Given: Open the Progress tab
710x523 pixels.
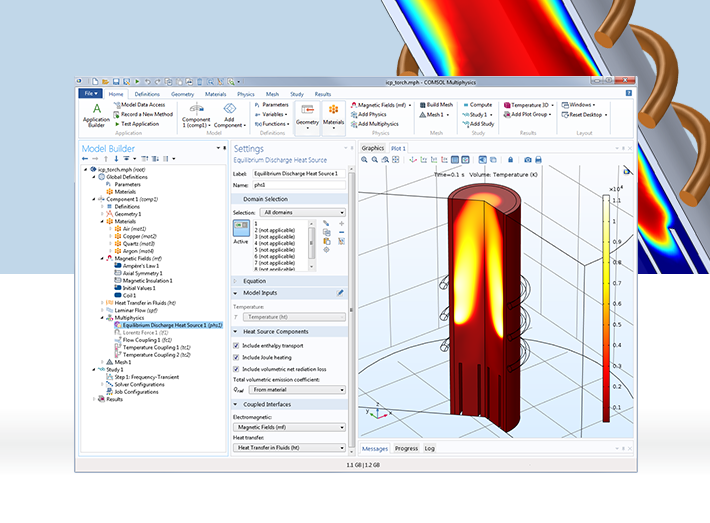Looking at the screenshot, I should [x=406, y=449].
